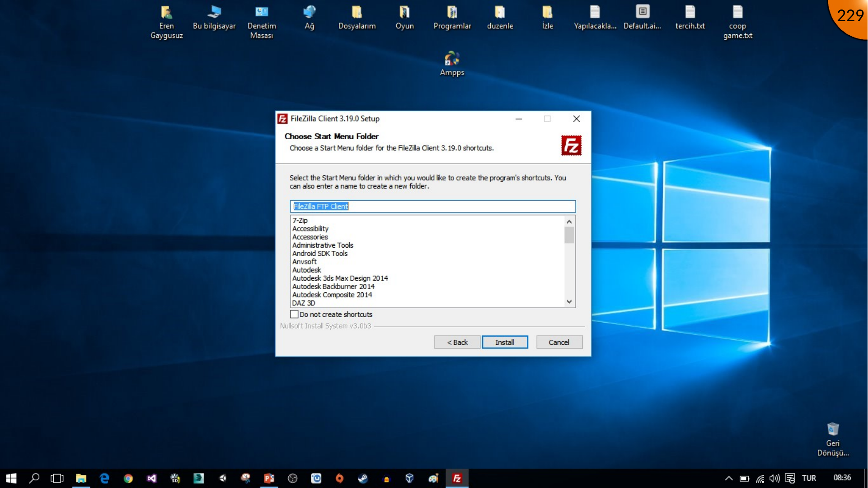The image size is (868, 488).
Task: Click the FileZilla title bar icon
Action: coord(282,119)
